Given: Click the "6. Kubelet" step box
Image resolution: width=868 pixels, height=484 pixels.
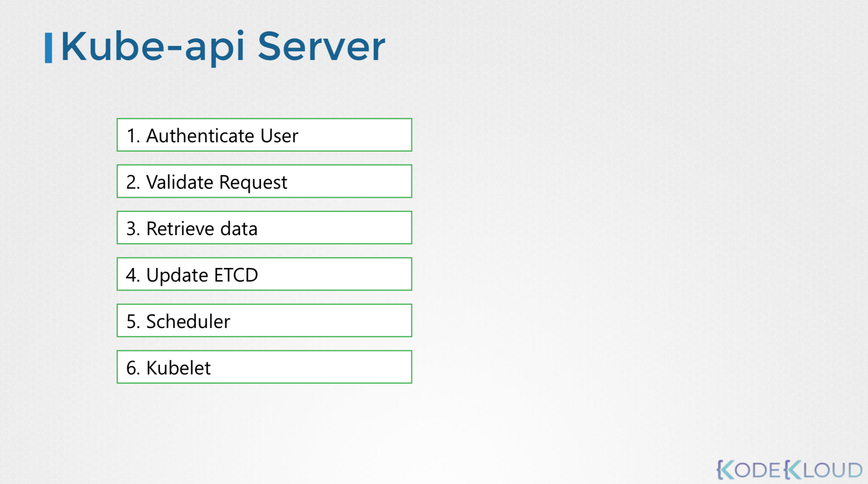Looking at the screenshot, I should click(x=264, y=367).
